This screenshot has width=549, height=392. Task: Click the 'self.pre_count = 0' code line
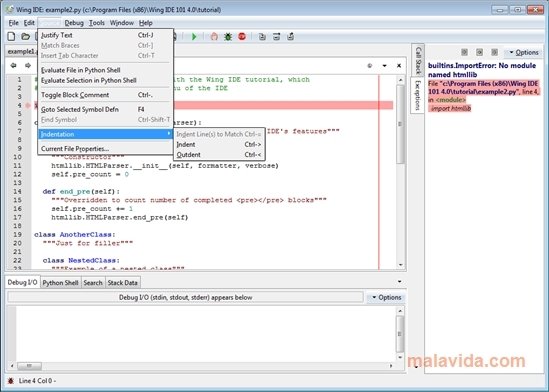90,174
